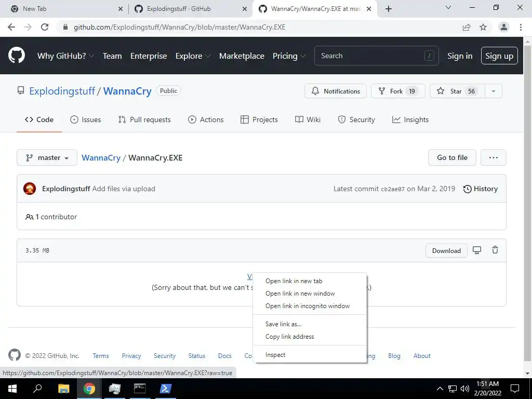Viewport: 532px width, 399px height.
Task: Click the network tray icon
Action: [x=453, y=389]
